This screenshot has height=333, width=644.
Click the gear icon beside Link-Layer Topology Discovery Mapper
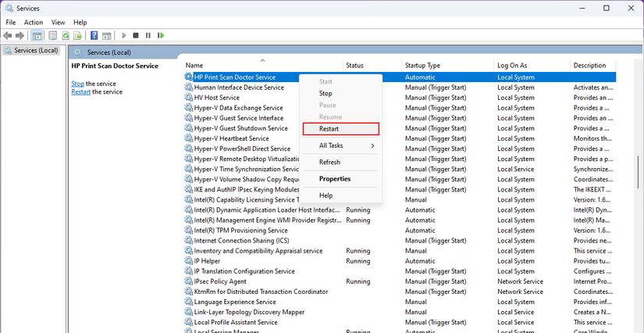(189, 312)
